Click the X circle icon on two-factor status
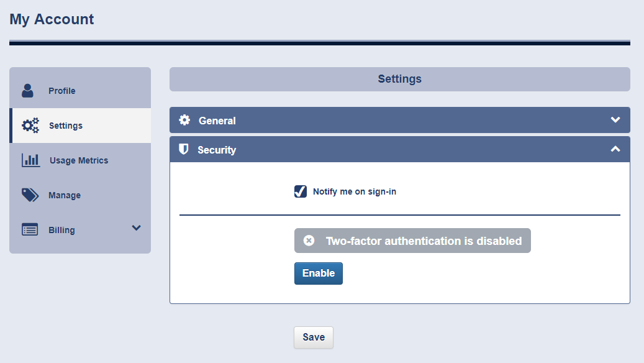This screenshot has height=363, width=644. click(x=309, y=241)
